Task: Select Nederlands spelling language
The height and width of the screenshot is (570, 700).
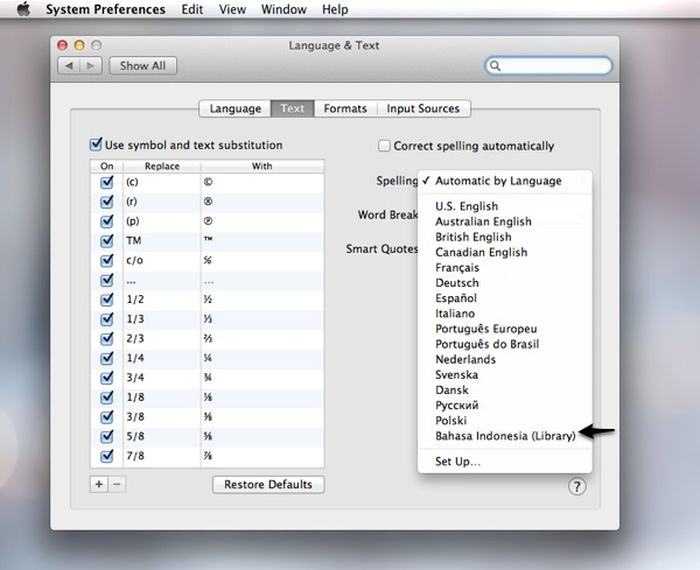Action: click(x=505, y=359)
